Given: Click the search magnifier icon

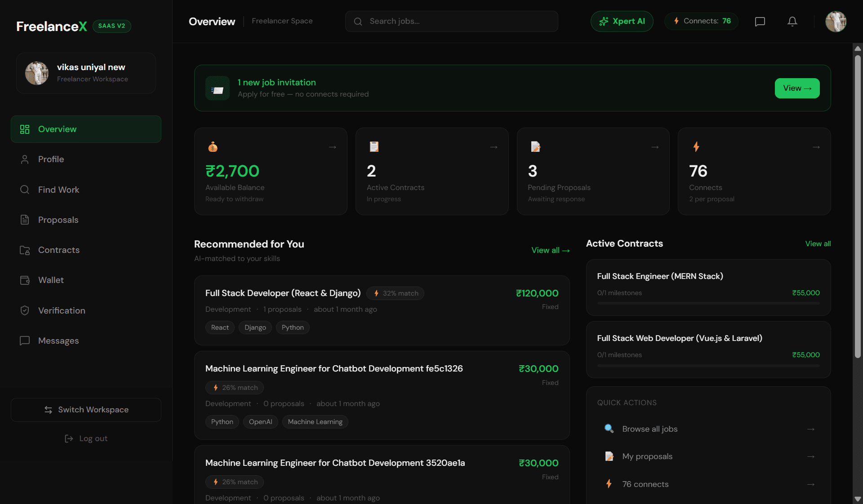Looking at the screenshot, I should [x=358, y=22].
